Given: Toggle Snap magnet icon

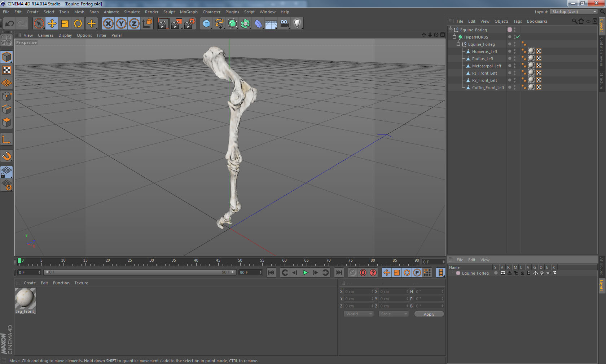Looking at the screenshot, I should coord(7,156).
